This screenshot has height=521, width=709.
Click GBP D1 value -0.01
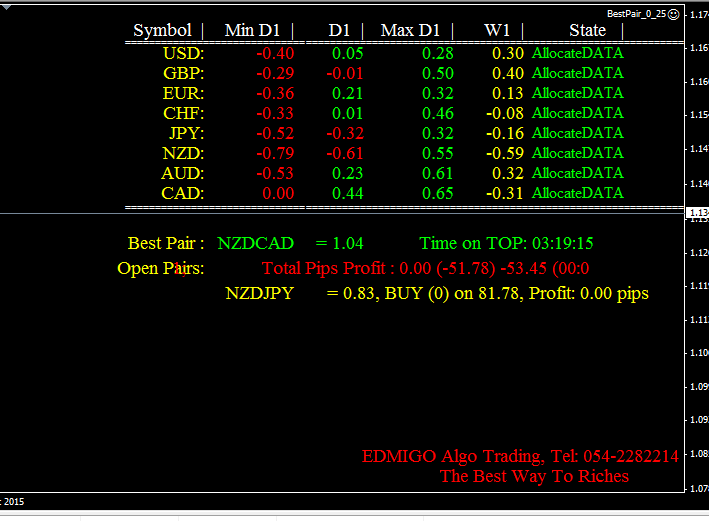tap(345, 73)
